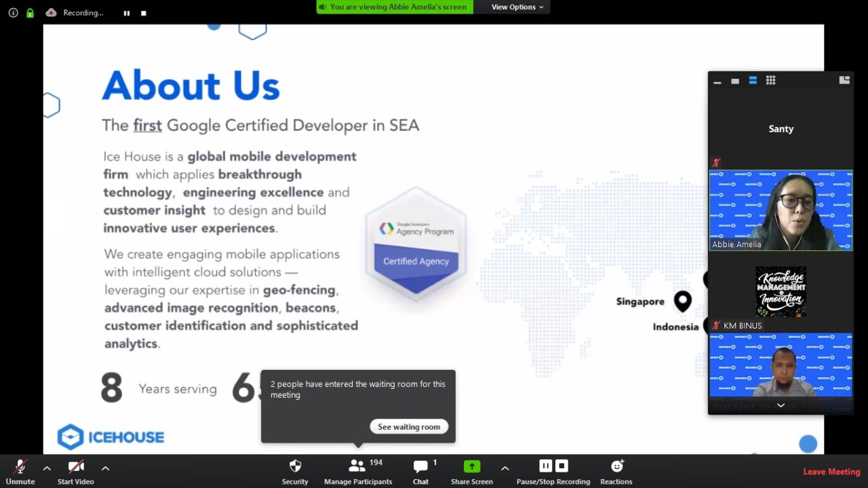Viewport: 868px width, 488px height.
Task: Select Abbie Amelia's video thumbnail
Action: point(781,210)
